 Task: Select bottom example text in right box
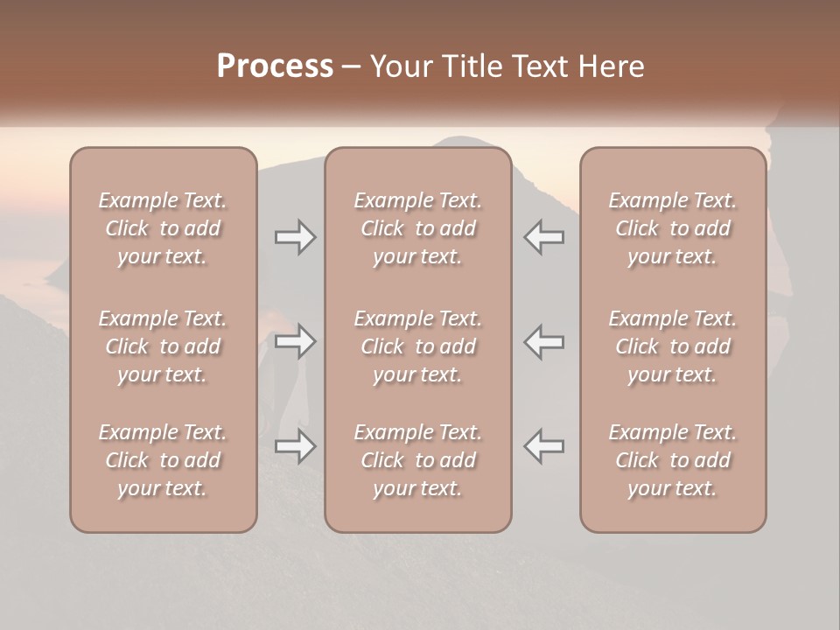tap(672, 459)
